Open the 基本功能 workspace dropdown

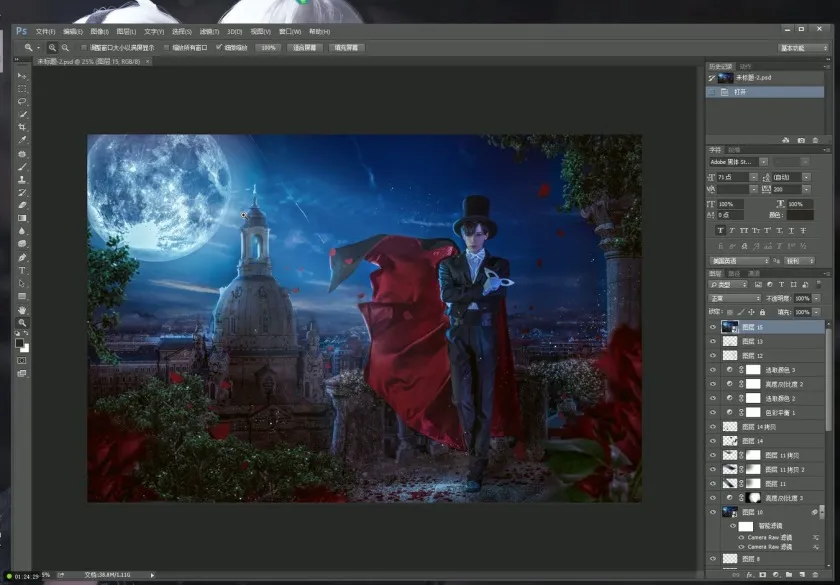point(803,47)
